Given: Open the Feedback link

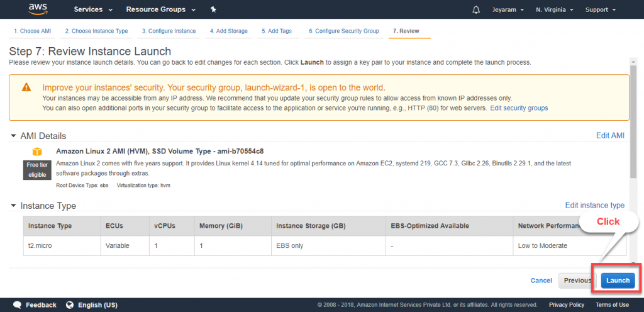Looking at the screenshot, I should (x=41, y=305).
